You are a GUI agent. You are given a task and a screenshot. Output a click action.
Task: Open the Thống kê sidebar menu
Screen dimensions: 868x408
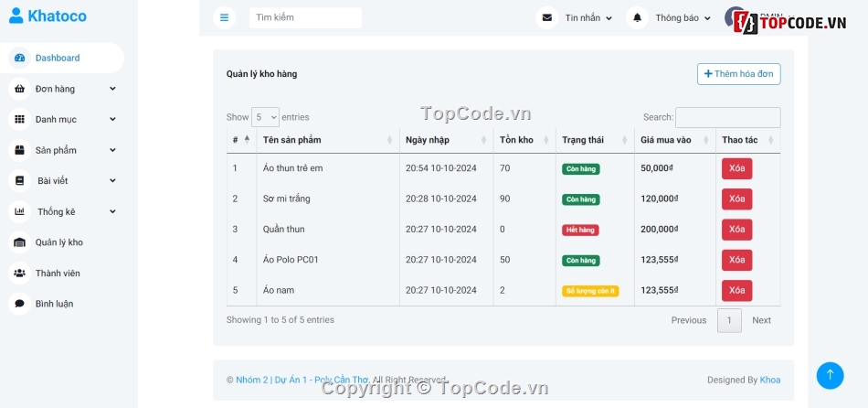point(62,211)
